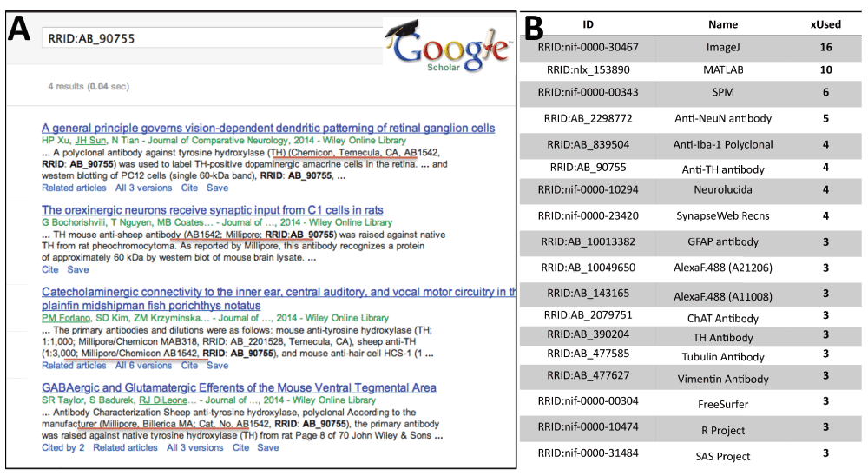Select cell 'RRID:nif-0000-30467'
Screen dimensions: 868x476
588,47
